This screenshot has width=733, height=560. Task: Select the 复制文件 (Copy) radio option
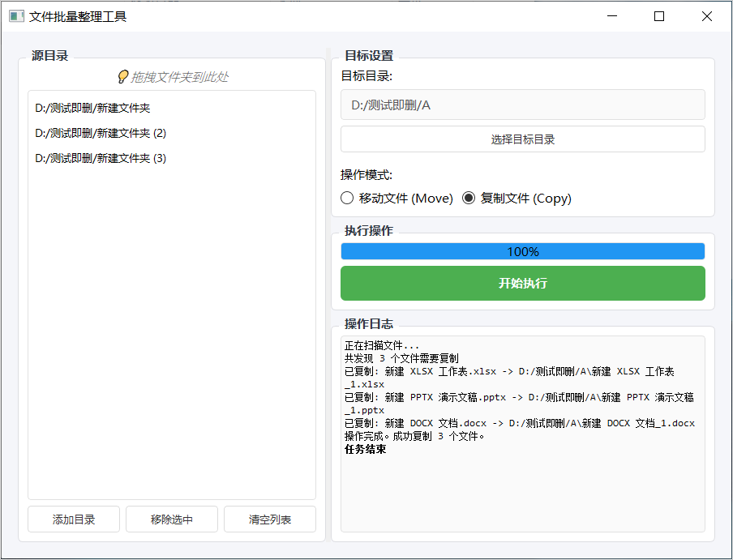[x=469, y=199]
